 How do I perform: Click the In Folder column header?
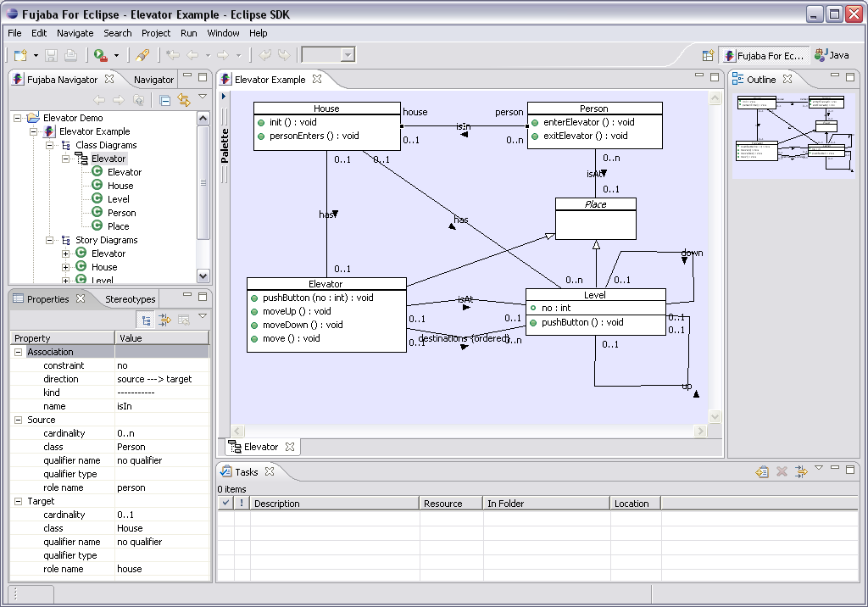coord(547,504)
